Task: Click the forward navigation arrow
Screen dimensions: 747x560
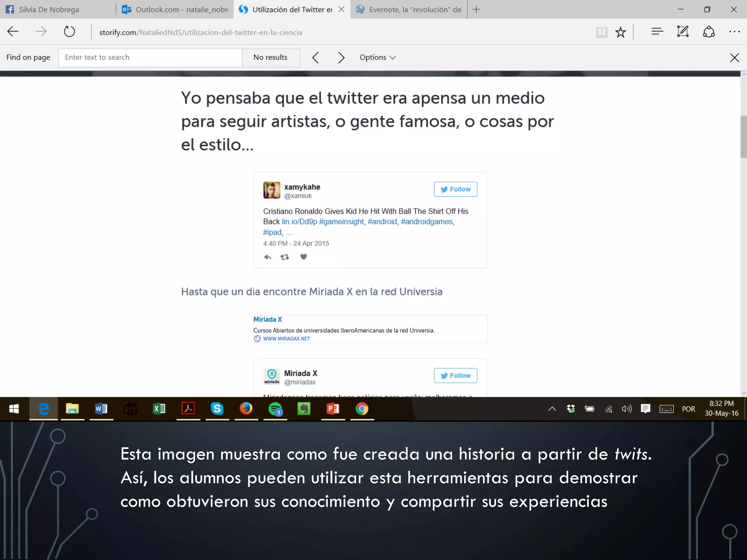Action: [x=41, y=32]
